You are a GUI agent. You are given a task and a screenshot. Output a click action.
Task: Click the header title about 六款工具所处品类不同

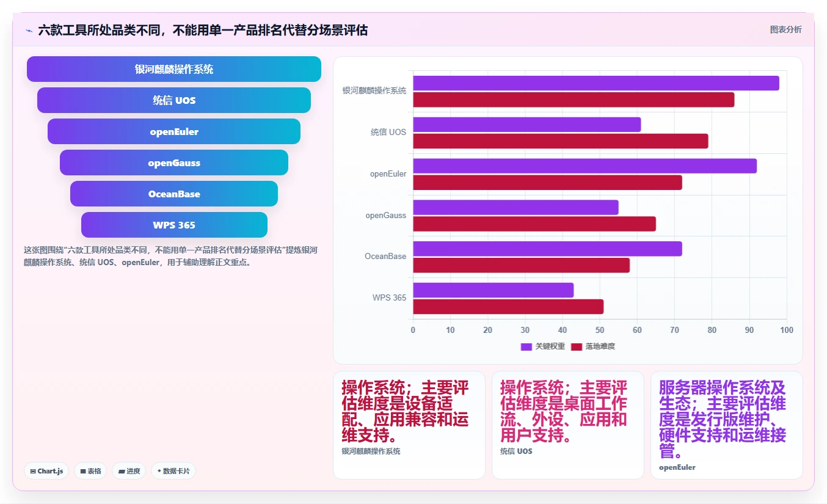coord(203,30)
